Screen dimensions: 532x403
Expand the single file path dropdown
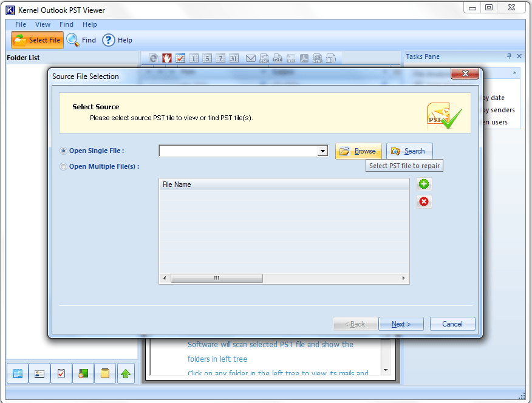[x=322, y=151]
